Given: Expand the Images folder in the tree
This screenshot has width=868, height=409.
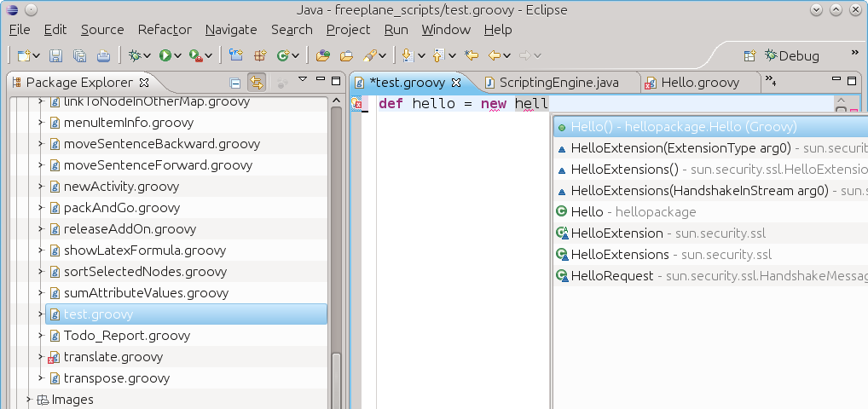Looking at the screenshot, I should pos(28,399).
